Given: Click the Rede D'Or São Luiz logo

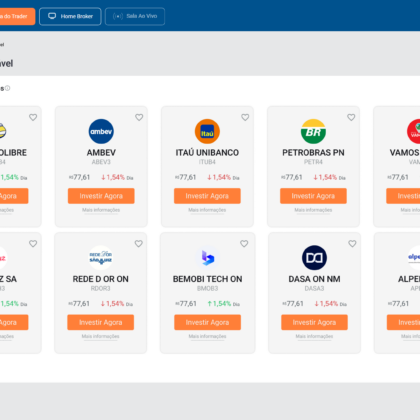Looking at the screenshot, I should pos(100,258).
